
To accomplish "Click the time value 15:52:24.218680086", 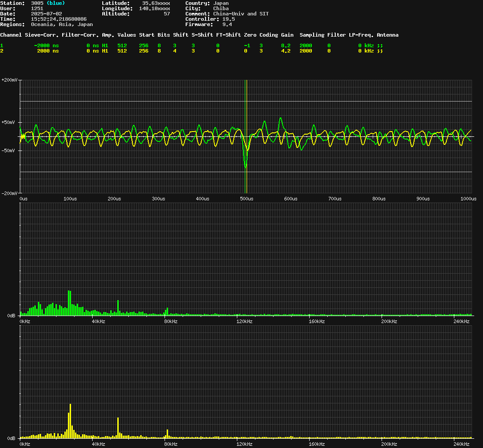I will pyautogui.click(x=59, y=19).
